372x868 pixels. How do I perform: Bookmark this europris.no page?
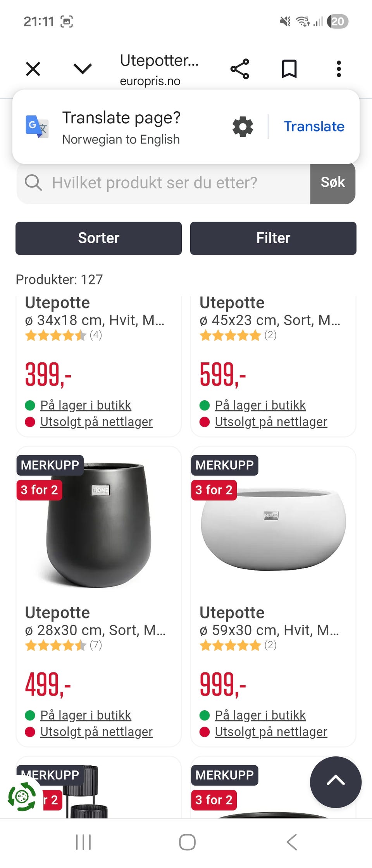(289, 69)
